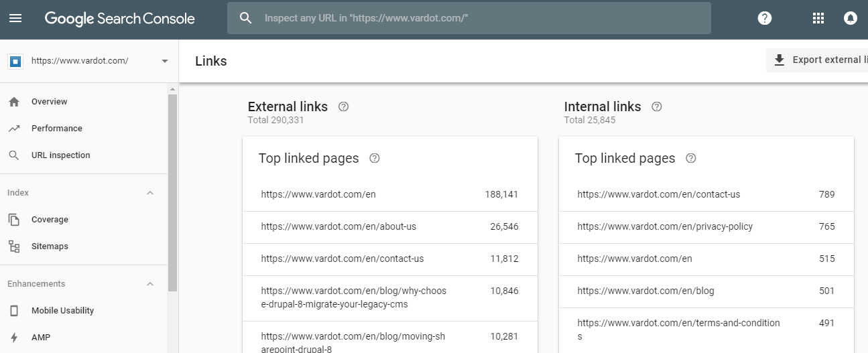
Task: Click the Performance trend icon
Action: coord(14,129)
